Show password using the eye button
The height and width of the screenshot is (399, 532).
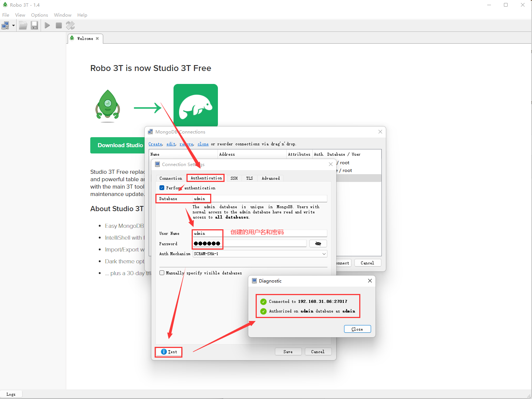[318, 244]
